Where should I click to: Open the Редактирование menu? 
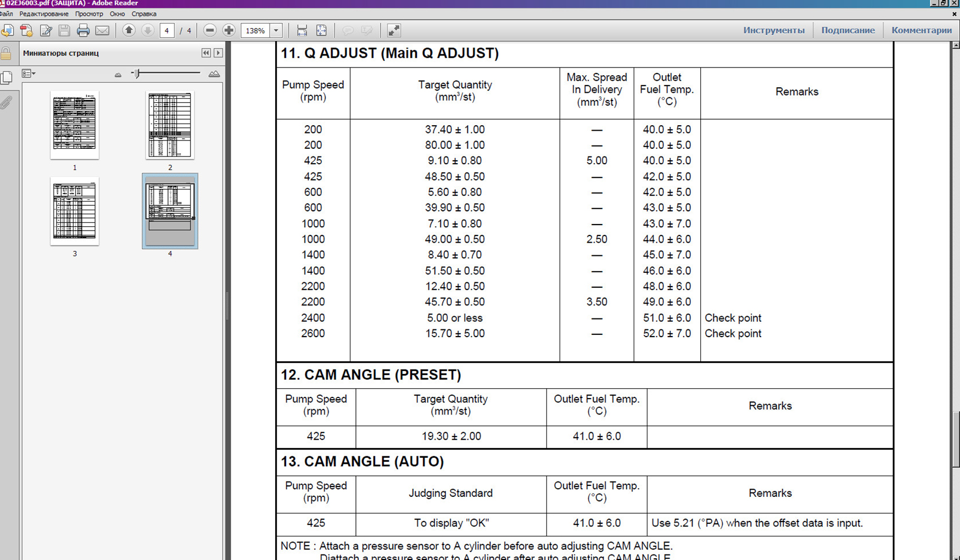[44, 14]
